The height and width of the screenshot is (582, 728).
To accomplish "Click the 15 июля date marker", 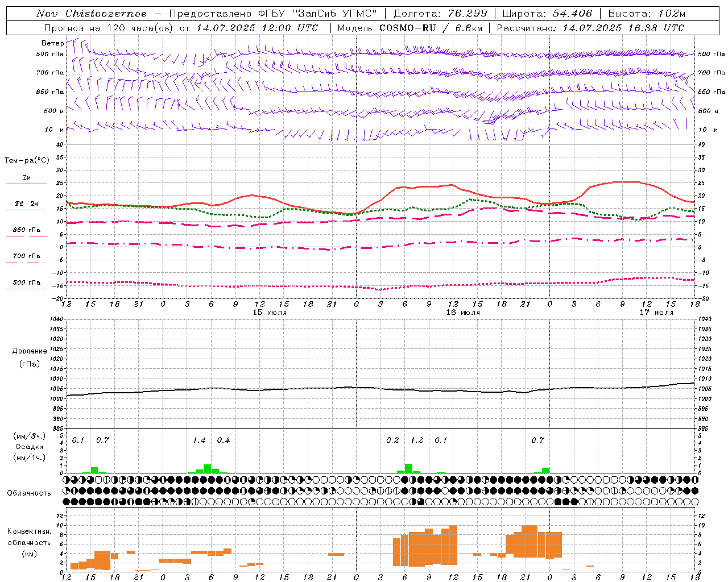I will 270,313.
